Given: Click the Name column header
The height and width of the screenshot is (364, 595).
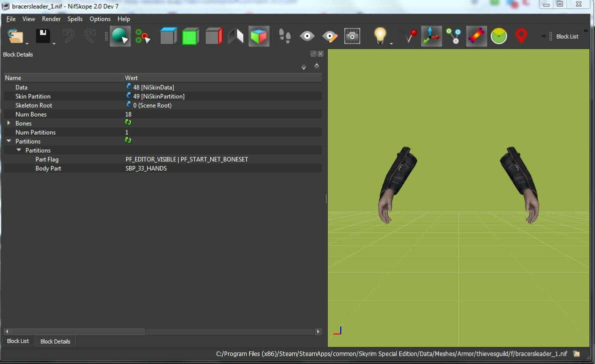Looking at the screenshot, I should pos(64,77).
